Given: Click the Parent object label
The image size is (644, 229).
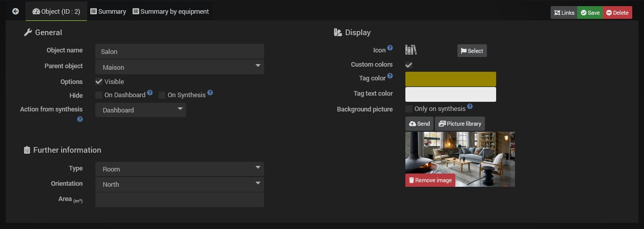Looking at the screenshot, I should click(x=64, y=66).
